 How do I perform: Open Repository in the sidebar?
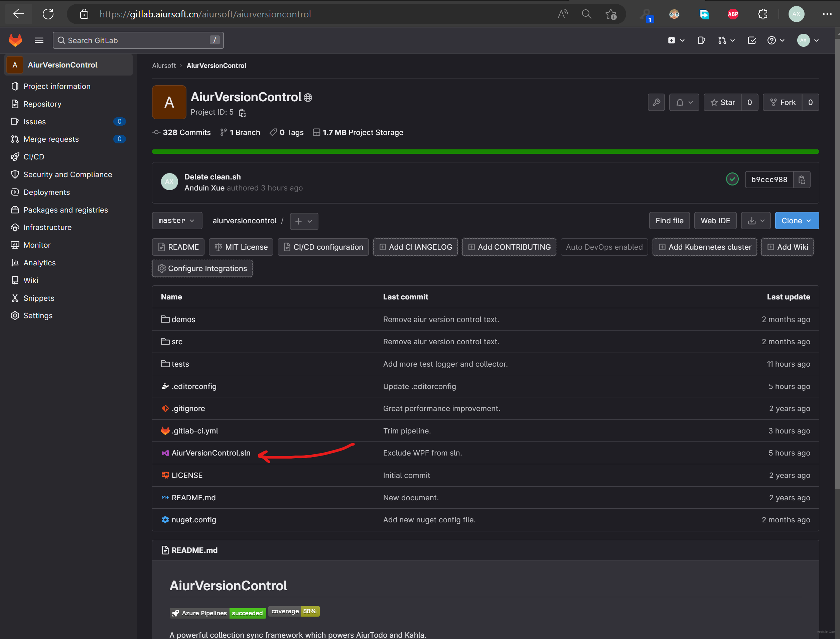pyautogui.click(x=42, y=104)
